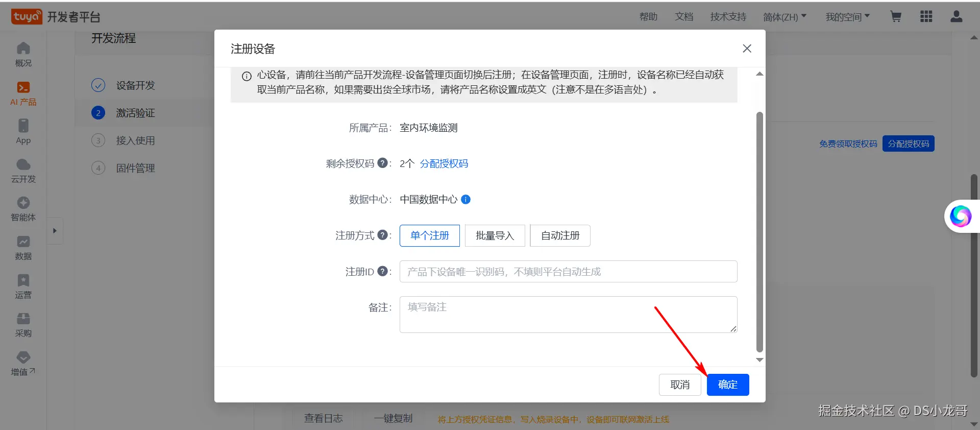Screen dimensions: 980x430
Task: Select 批量导入 registration method
Action: click(495, 235)
